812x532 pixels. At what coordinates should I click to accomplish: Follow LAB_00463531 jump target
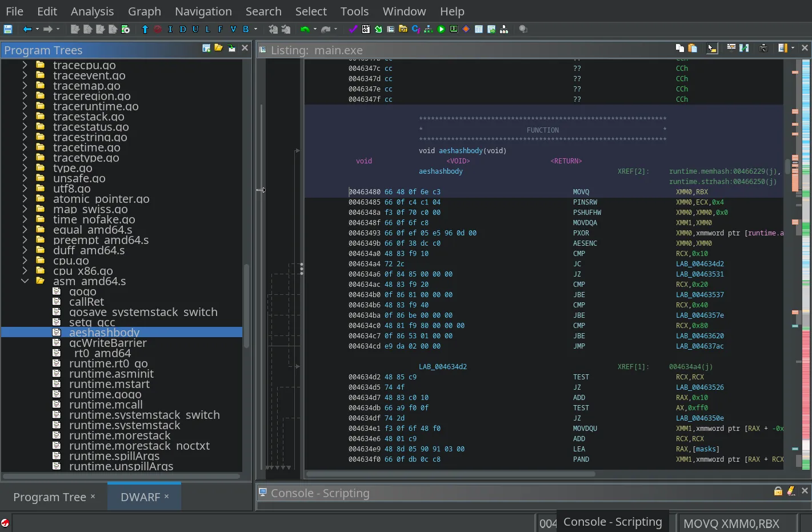(x=699, y=274)
